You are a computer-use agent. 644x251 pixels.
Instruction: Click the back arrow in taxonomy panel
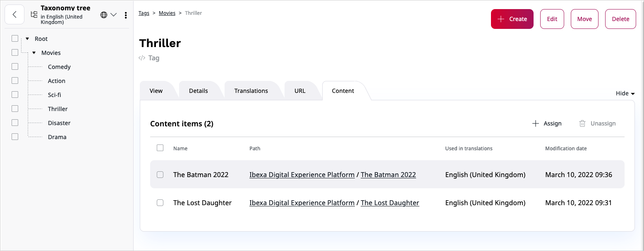[x=14, y=15]
